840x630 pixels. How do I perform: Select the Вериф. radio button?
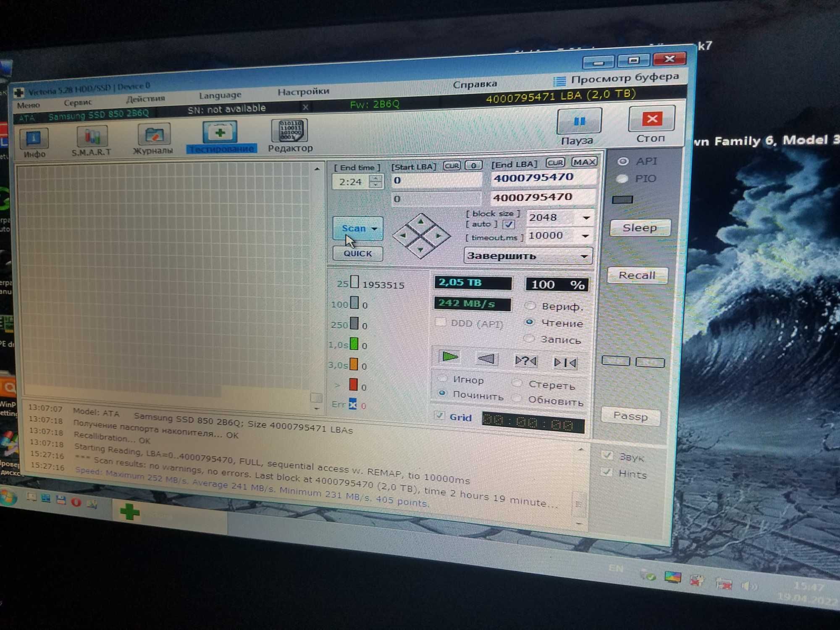[x=530, y=305]
